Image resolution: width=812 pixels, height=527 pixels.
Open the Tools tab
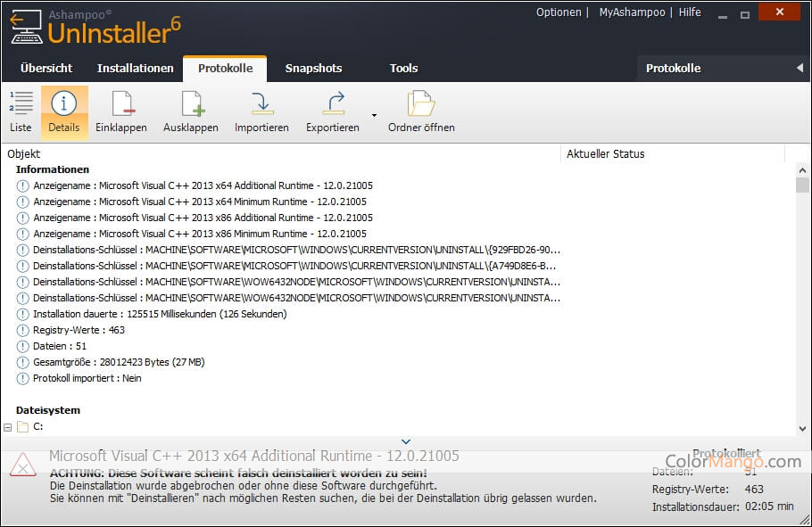coord(403,69)
